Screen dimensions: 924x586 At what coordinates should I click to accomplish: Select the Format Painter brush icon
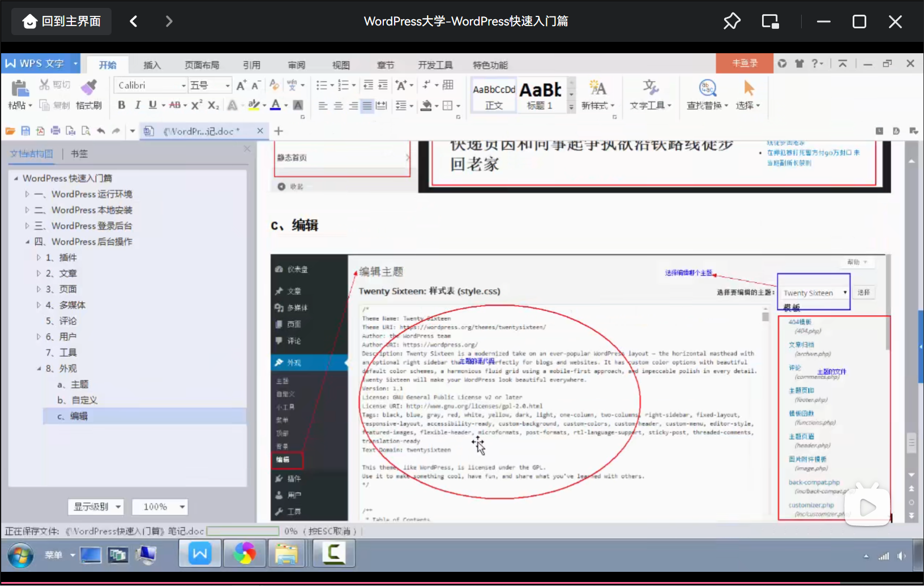tap(88, 88)
